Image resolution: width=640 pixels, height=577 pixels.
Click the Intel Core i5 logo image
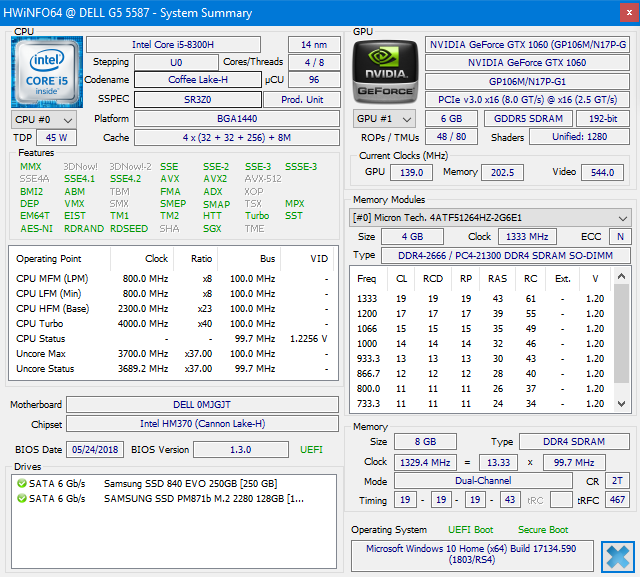click(x=47, y=72)
